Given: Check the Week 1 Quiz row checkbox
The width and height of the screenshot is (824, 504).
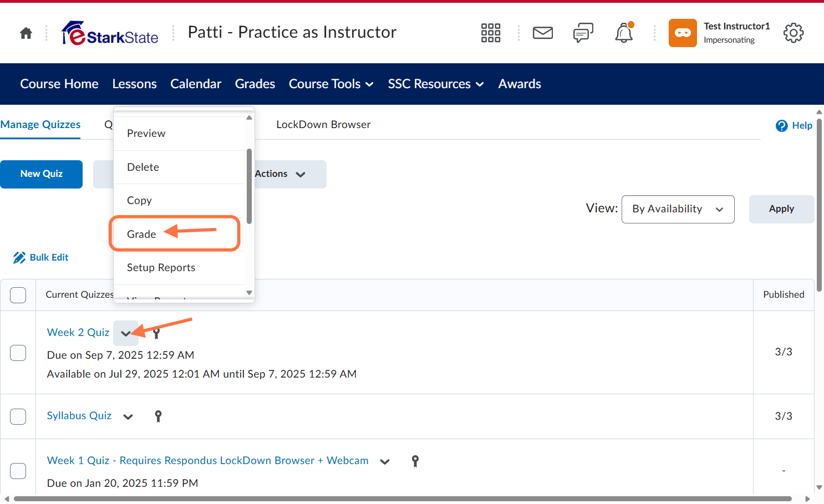Looking at the screenshot, I should pos(18,471).
